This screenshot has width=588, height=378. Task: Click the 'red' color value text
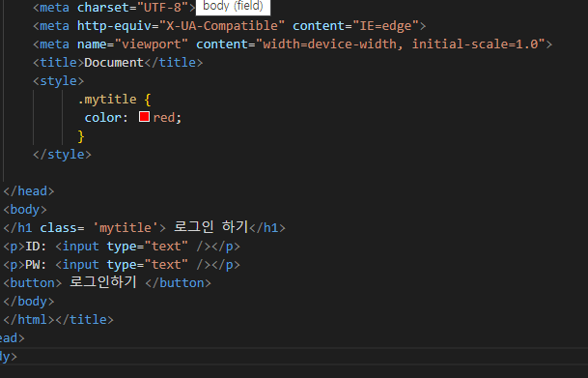pyautogui.click(x=164, y=118)
